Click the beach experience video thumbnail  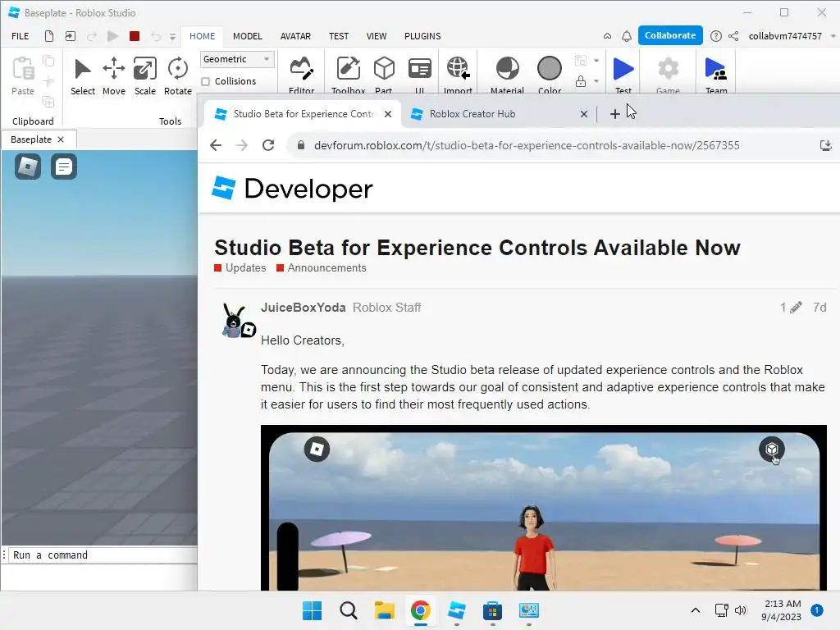coord(544,508)
